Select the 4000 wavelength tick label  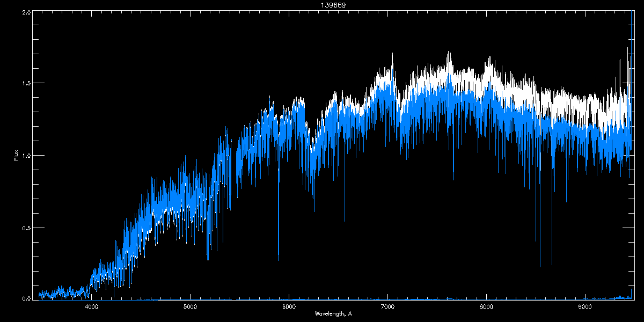pyautogui.click(x=92, y=306)
